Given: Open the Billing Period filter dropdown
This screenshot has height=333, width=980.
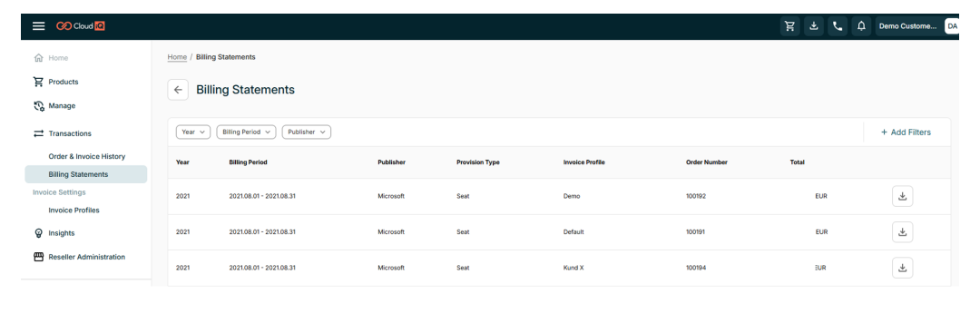Looking at the screenshot, I should pos(246,132).
